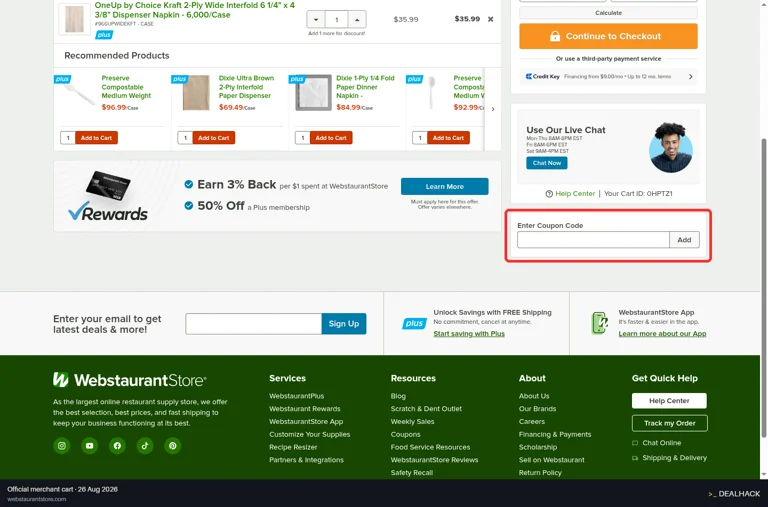Viewport: 768px width, 507px height.
Task: Click the Chat Online speech bubble icon
Action: (635, 443)
